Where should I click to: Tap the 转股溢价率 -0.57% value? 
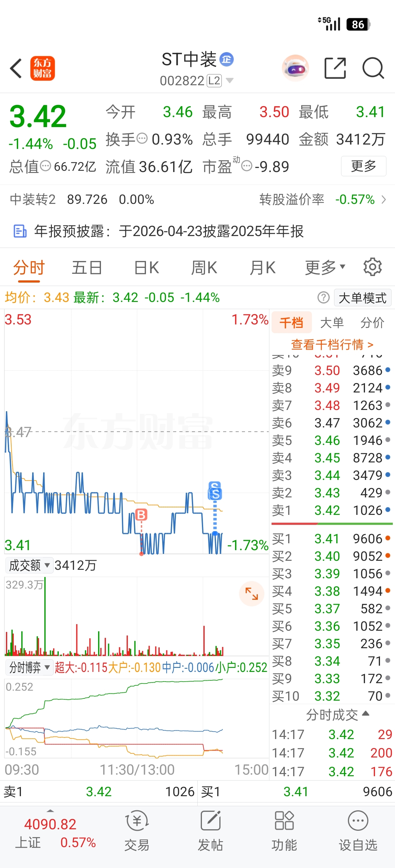(x=355, y=200)
